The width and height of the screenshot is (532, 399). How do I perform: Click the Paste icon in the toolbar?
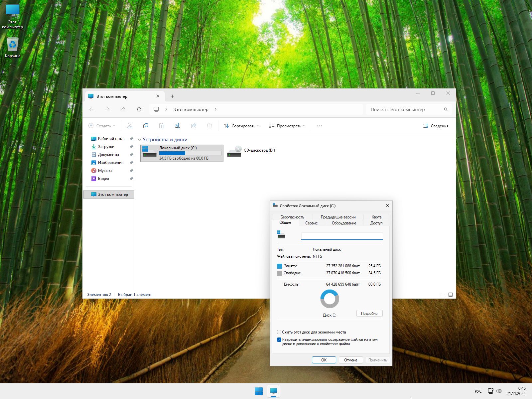162,126
